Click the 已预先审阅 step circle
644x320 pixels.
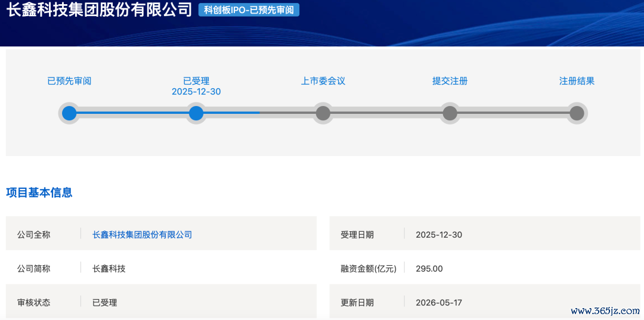(x=69, y=113)
